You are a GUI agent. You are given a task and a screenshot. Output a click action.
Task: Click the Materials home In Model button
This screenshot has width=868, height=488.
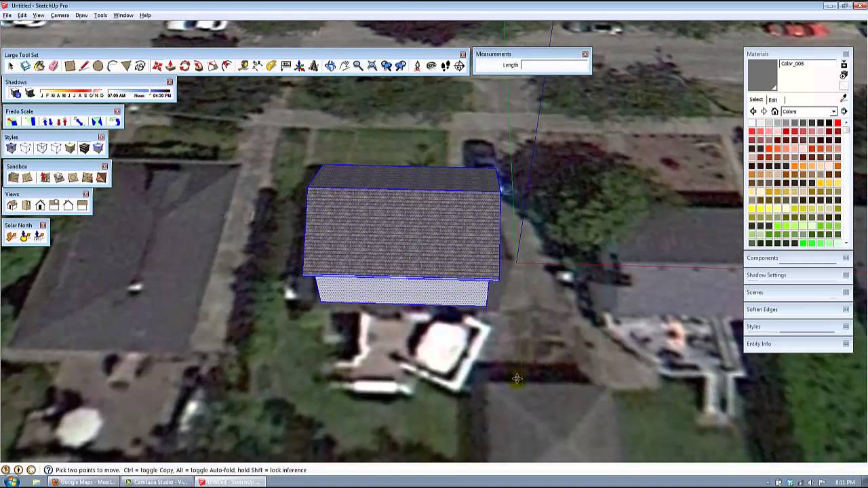(775, 111)
